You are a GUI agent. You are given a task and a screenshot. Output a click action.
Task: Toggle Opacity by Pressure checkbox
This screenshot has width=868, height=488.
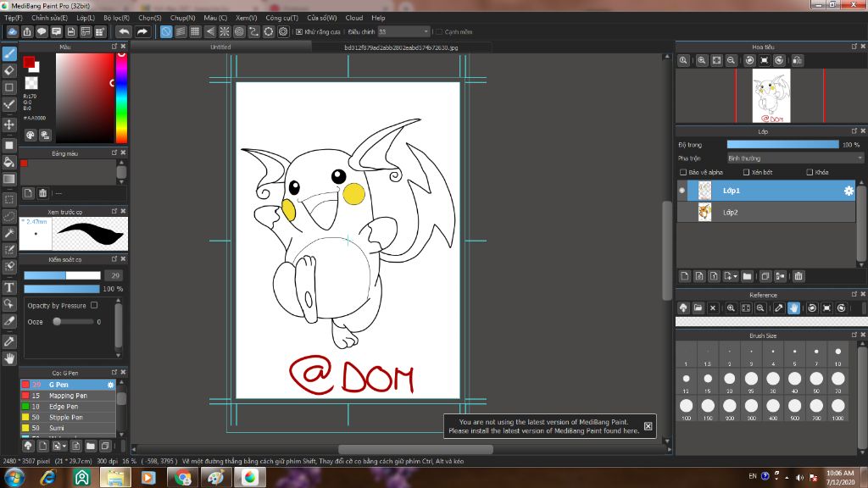94,305
